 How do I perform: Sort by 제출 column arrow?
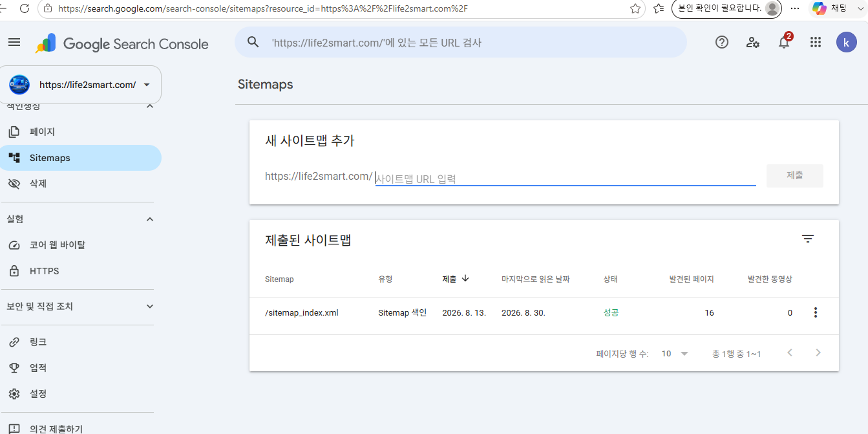coord(465,279)
